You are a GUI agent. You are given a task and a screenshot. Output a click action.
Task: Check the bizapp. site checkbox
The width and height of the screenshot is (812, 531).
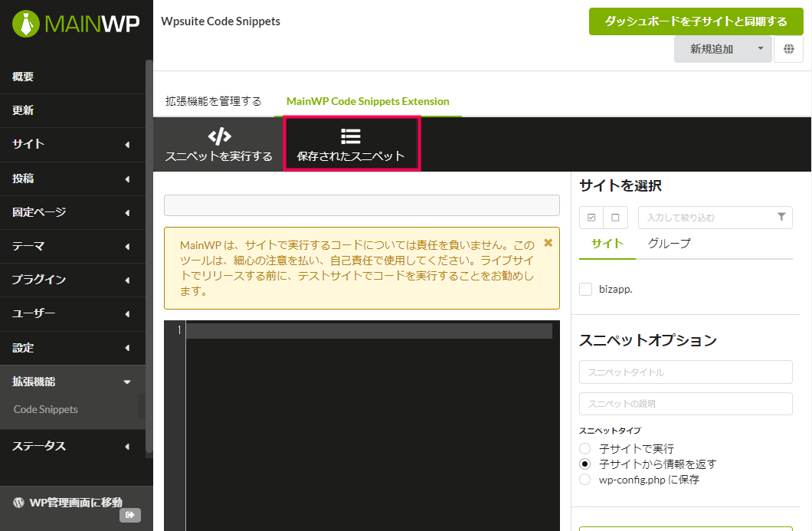click(586, 289)
